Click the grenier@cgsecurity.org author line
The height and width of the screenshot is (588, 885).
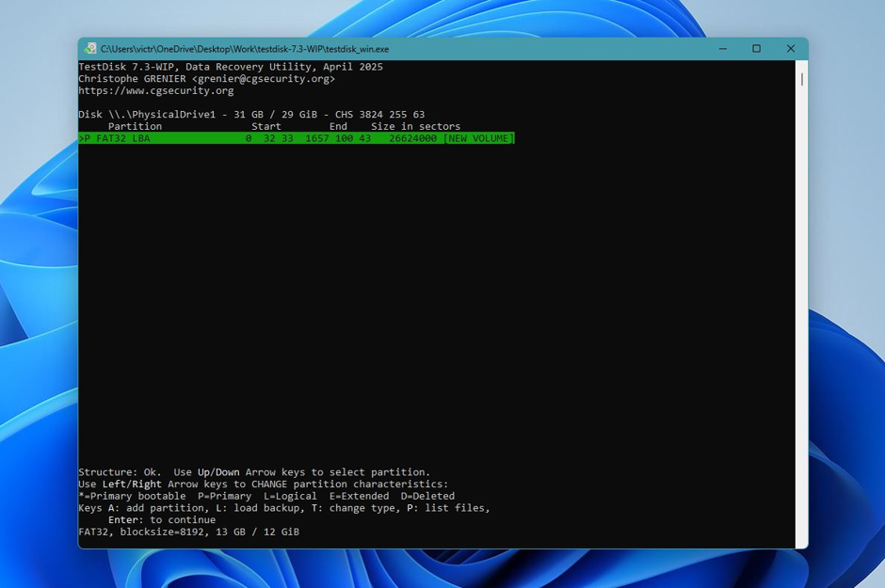[x=206, y=78]
